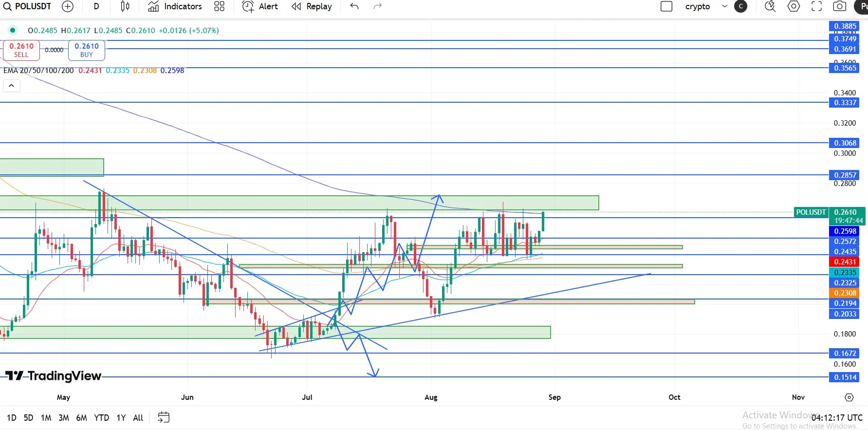The width and height of the screenshot is (868, 430).
Task: Open the candlestick chart type selector
Action: pos(125,6)
